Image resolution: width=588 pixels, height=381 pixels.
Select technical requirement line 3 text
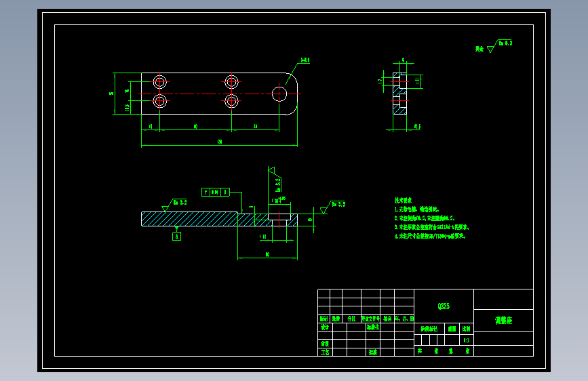[x=431, y=227]
